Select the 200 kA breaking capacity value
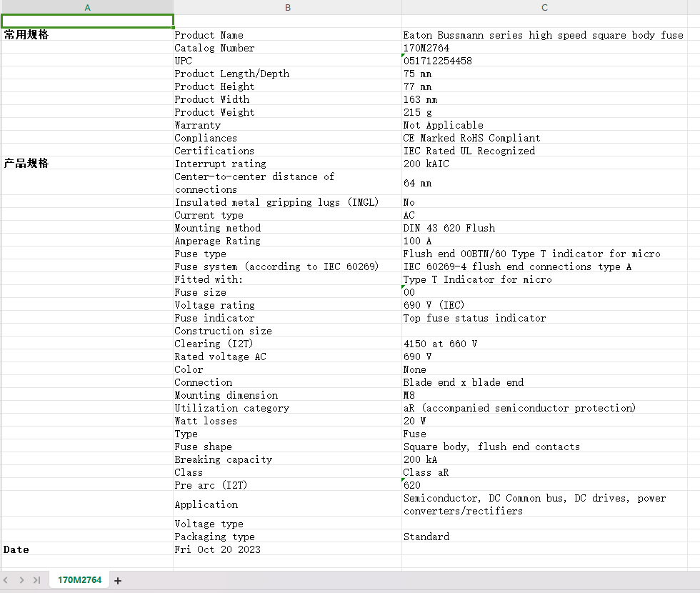 544,459
